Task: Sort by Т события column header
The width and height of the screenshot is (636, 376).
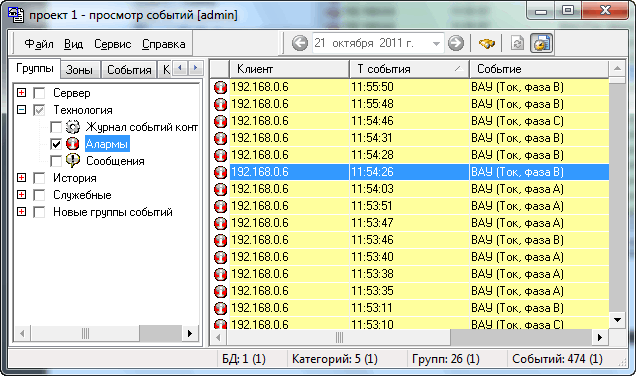Action: coord(409,69)
